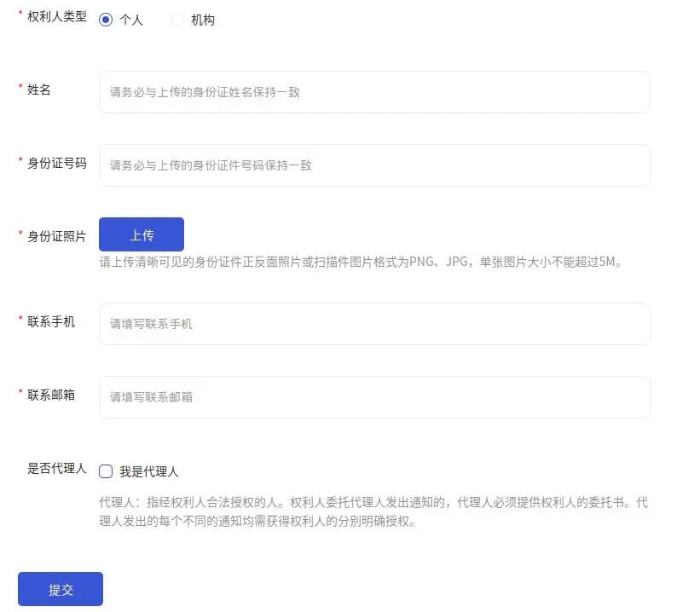This screenshot has width=700, height=612.
Task: Toggle the agent declaration checkbox off
Action: (104, 469)
